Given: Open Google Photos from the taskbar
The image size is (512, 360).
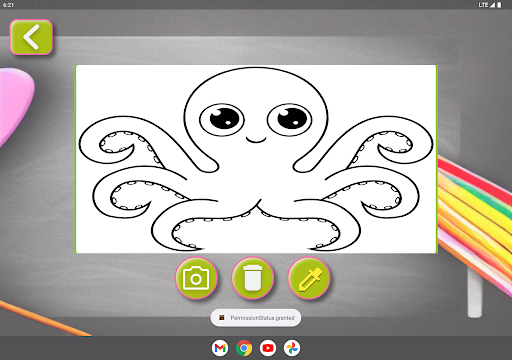Looking at the screenshot, I should 292,348.
